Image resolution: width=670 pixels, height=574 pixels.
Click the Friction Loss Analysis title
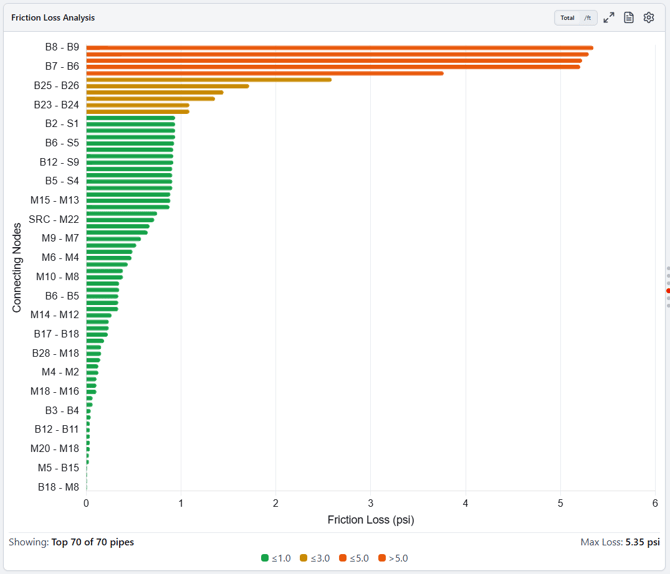coord(53,18)
